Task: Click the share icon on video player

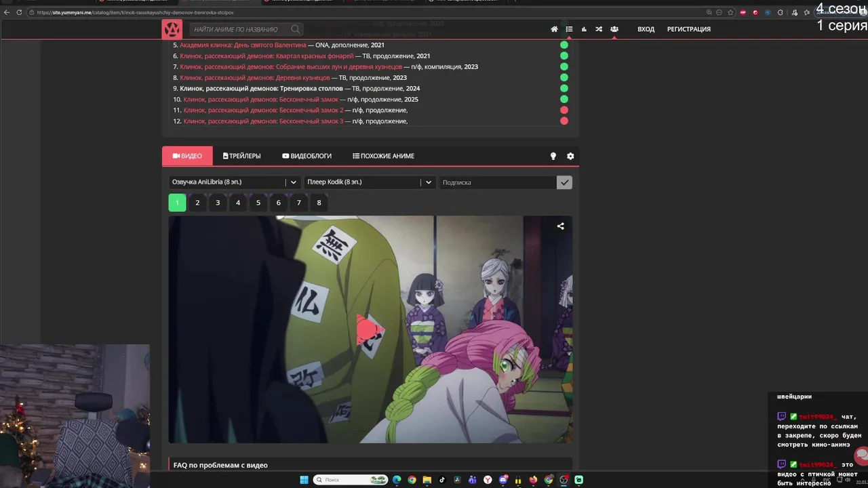Action: pyautogui.click(x=560, y=226)
